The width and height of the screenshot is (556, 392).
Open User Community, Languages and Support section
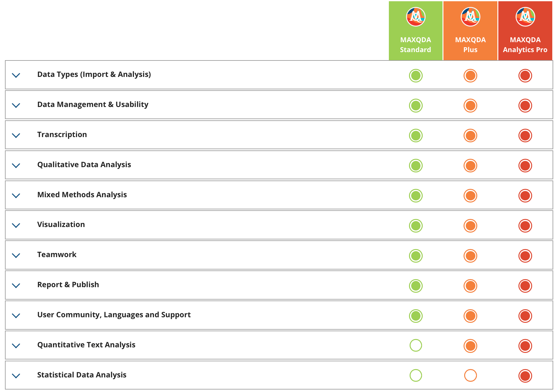[114, 315]
